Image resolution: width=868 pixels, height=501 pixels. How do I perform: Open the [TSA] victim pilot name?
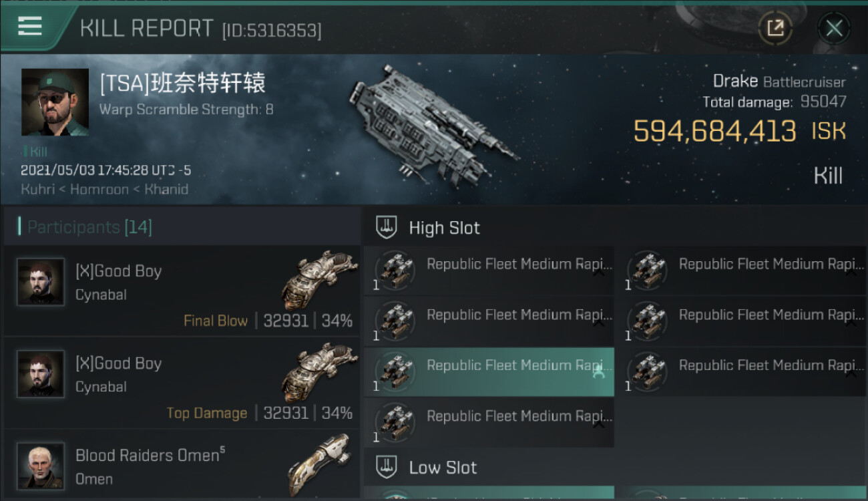(182, 83)
